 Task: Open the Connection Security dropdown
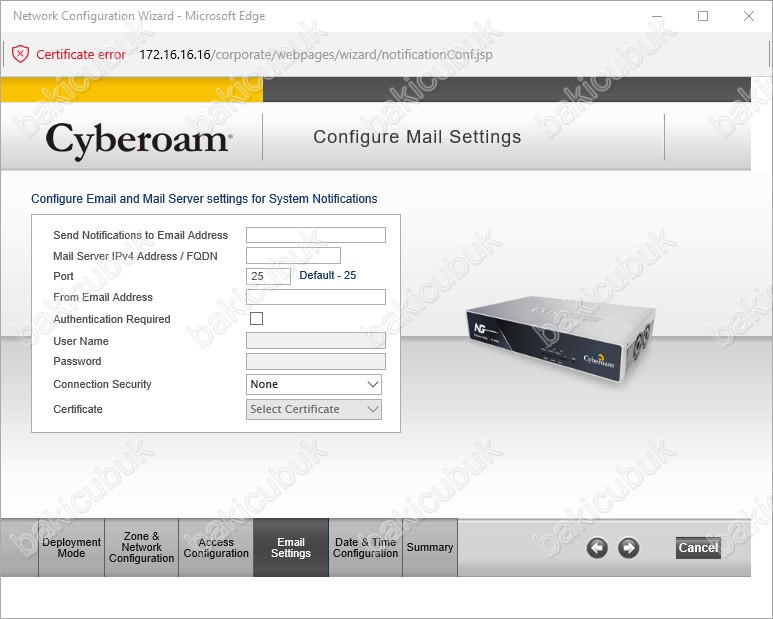[314, 384]
